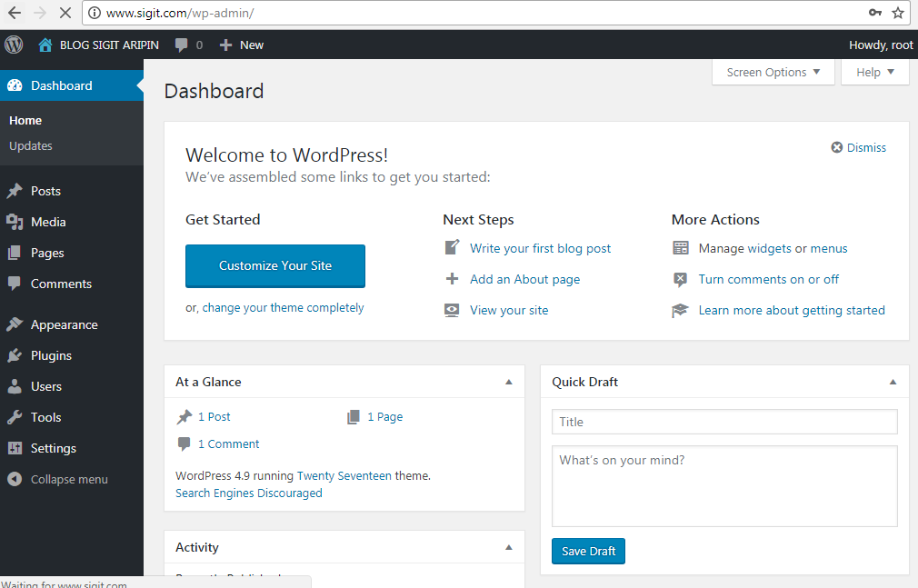The width and height of the screenshot is (918, 588).
Task: Click the pages icon beside 1 Page
Action: (x=354, y=417)
